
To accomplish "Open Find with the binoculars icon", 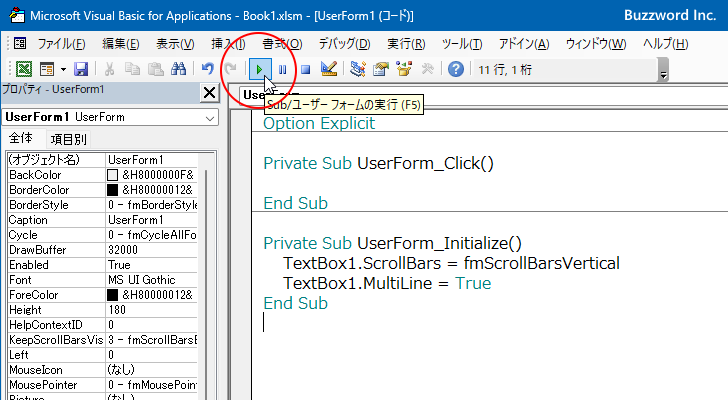I will click(178, 70).
